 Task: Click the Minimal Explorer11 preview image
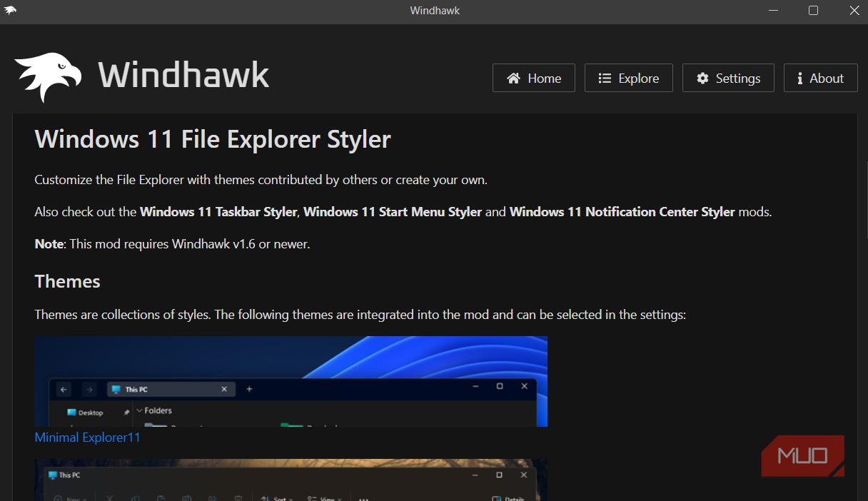tap(291, 381)
